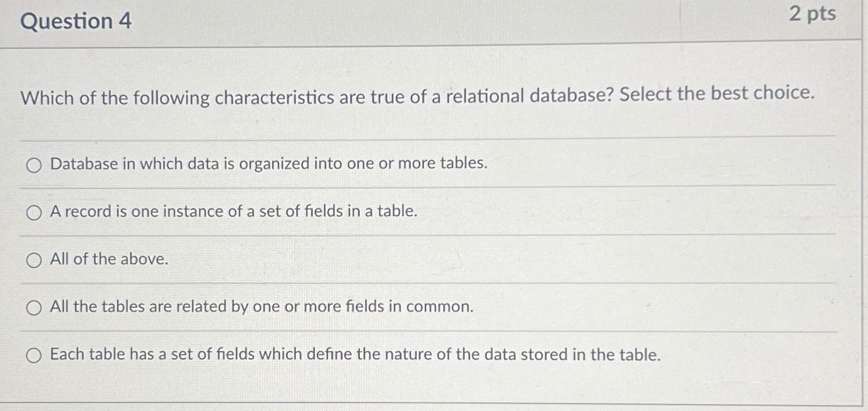
Task: Click the last answer row about data nature
Action: click(x=355, y=354)
